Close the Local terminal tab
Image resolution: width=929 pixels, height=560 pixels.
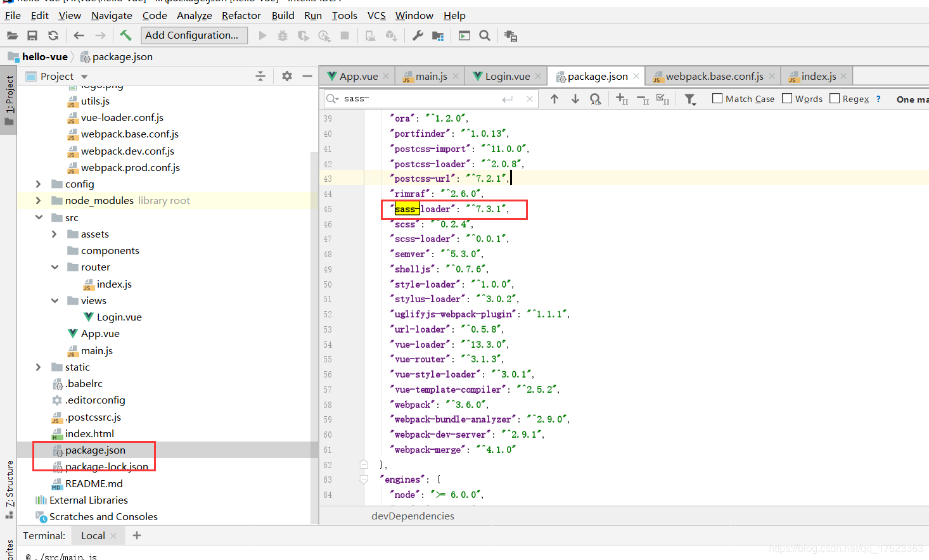(113, 536)
